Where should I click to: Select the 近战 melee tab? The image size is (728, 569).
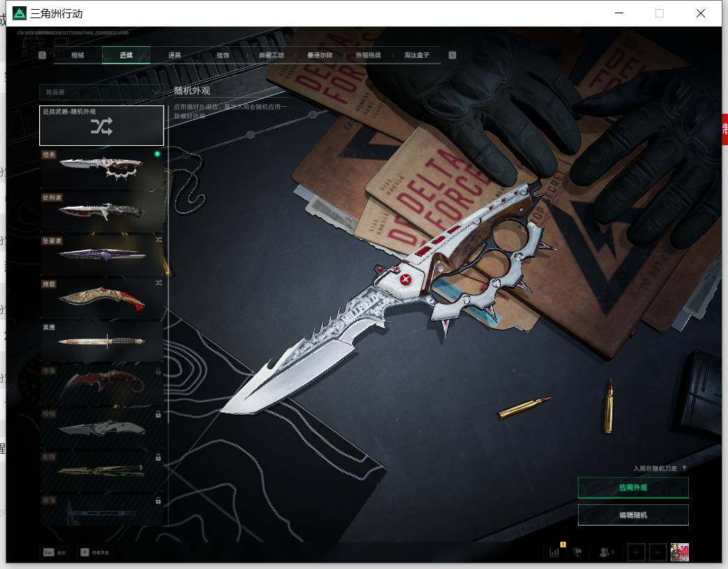[x=126, y=55]
